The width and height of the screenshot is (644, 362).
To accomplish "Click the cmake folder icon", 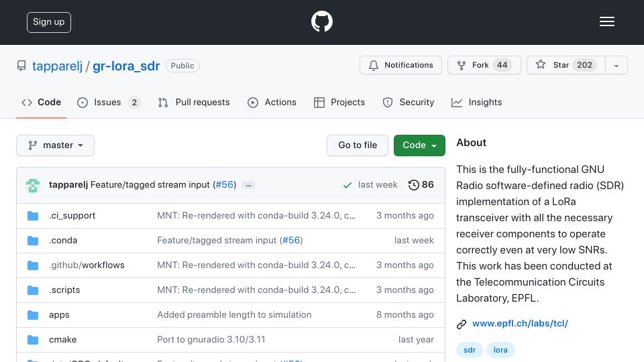I will [33, 340].
